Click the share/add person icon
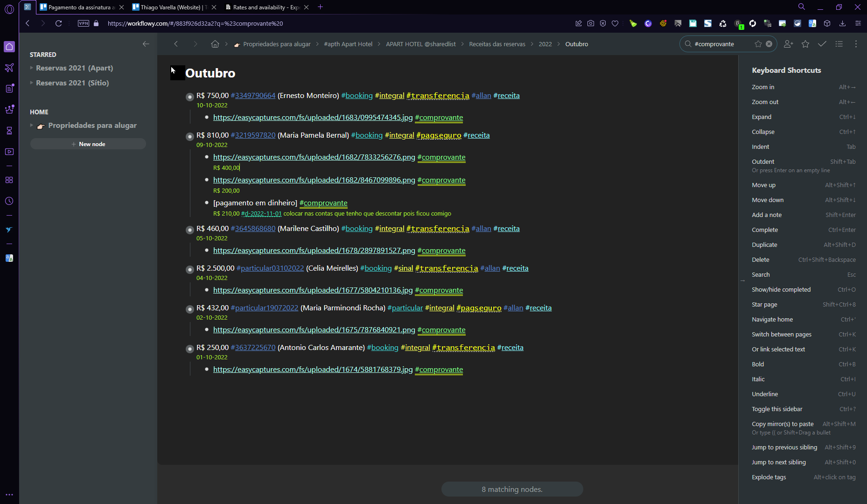 pyautogui.click(x=788, y=44)
